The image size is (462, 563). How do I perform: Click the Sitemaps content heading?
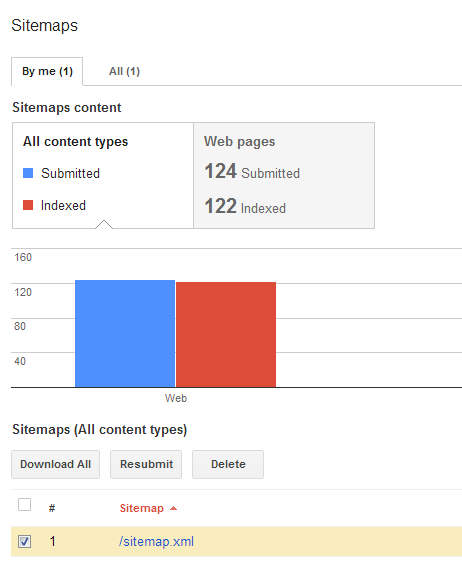pos(67,108)
